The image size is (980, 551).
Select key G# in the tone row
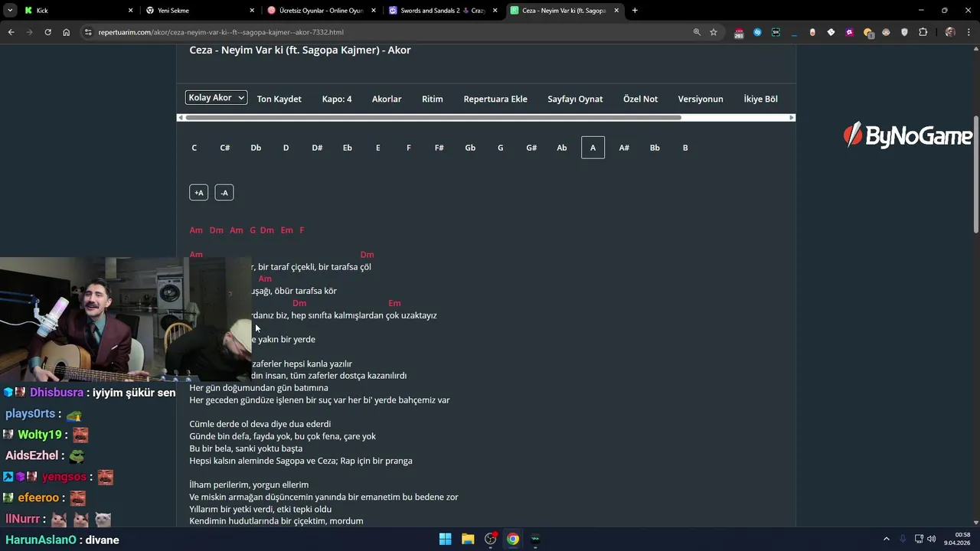point(531,148)
